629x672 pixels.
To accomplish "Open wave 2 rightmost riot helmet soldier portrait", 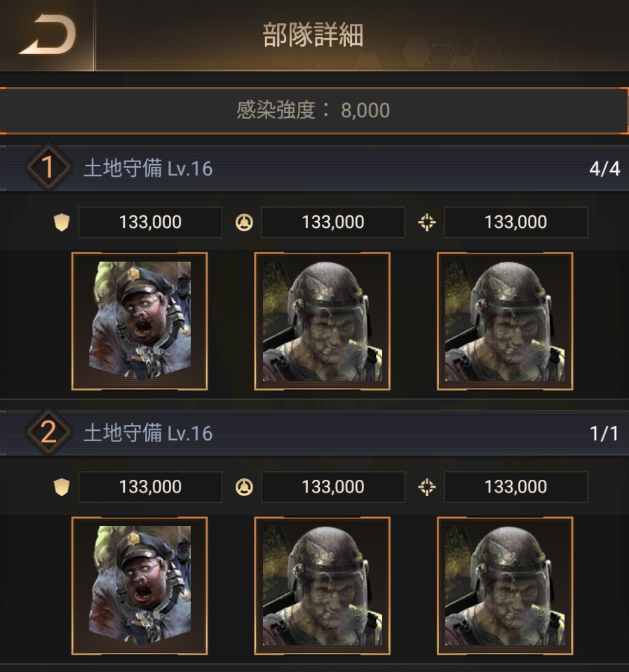I will click(x=505, y=586).
